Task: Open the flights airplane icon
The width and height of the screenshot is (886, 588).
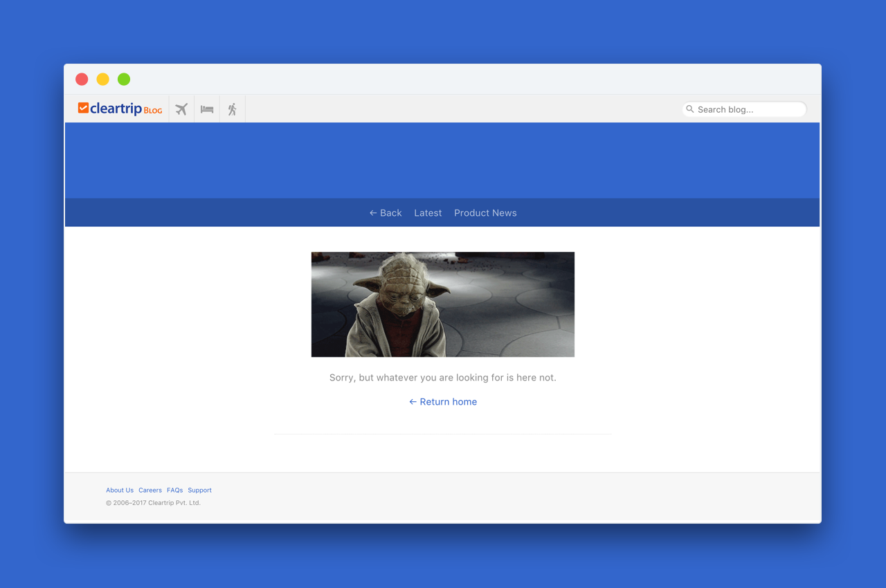Action: tap(181, 109)
